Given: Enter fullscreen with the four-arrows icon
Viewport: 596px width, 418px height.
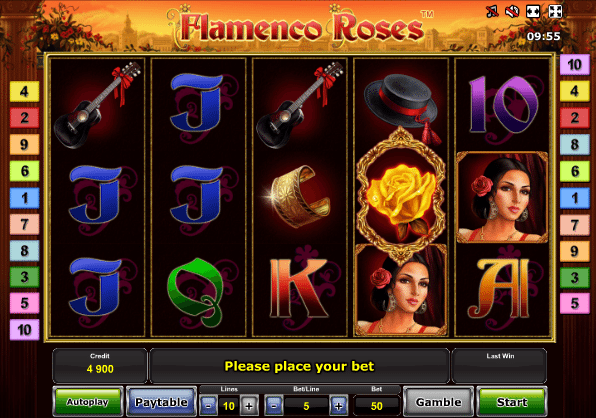Looking at the screenshot, I should point(555,12).
